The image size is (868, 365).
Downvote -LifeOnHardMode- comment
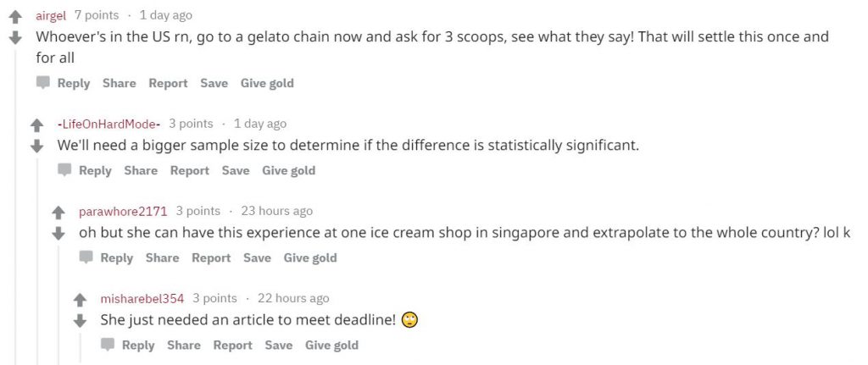(37, 146)
